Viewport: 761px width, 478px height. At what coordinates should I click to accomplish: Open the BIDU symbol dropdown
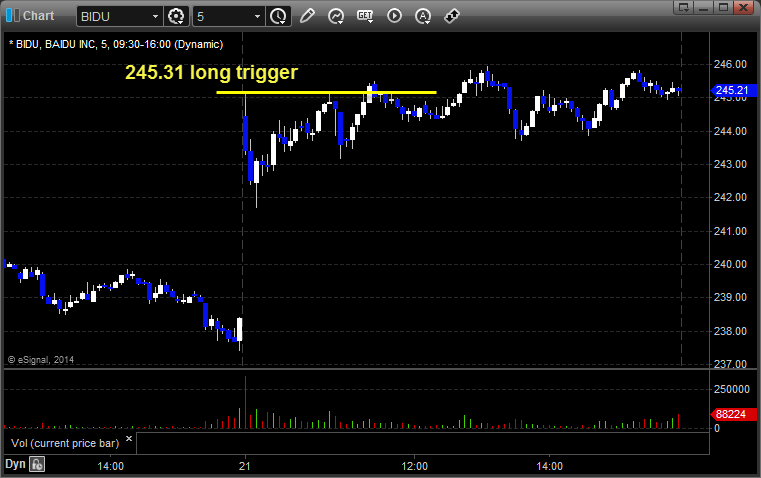pos(155,16)
